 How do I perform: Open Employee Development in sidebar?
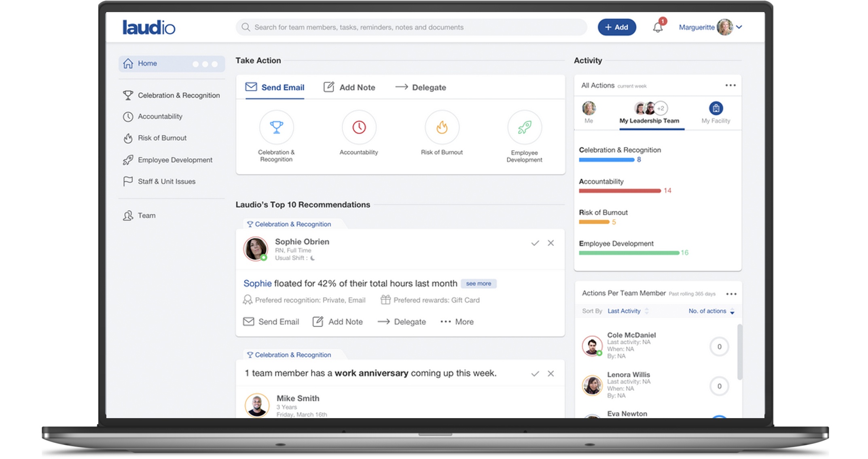click(x=167, y=160)
